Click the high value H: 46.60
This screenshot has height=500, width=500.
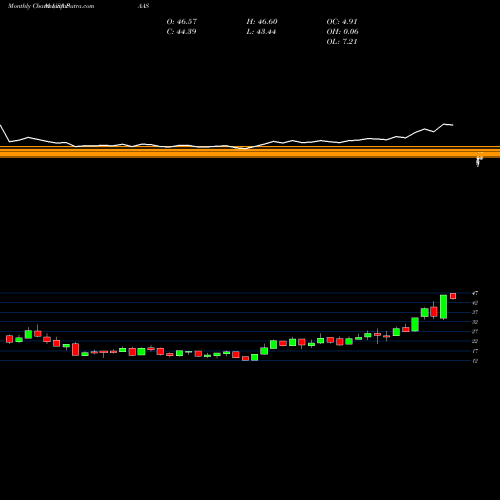tap(262, 22)
